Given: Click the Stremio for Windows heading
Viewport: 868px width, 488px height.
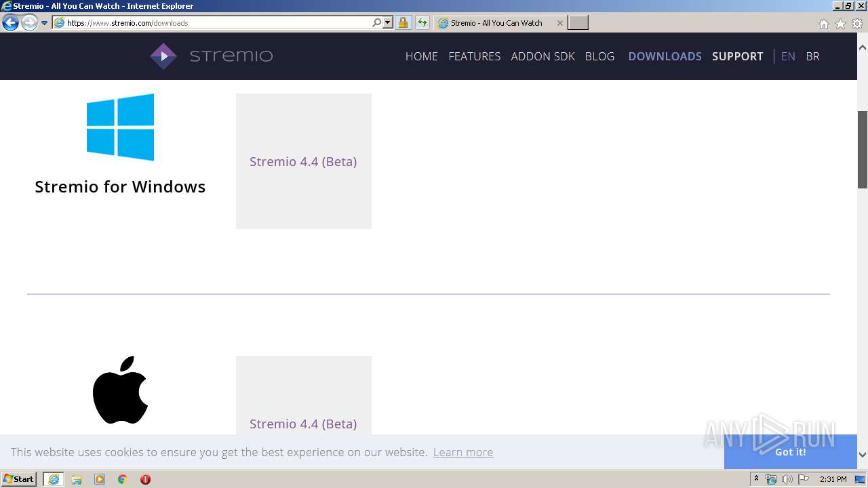Looking at the screenshot, I should [x=120, y=186].
